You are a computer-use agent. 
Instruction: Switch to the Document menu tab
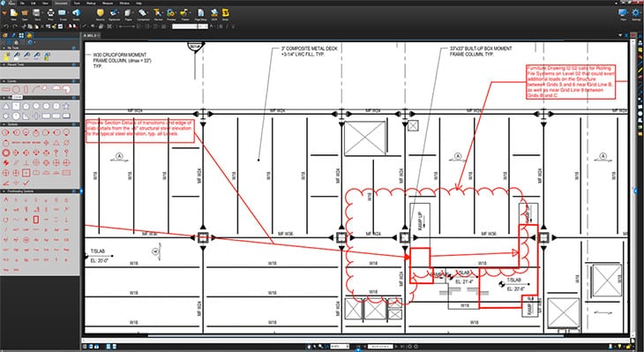[x=61, y=3]
